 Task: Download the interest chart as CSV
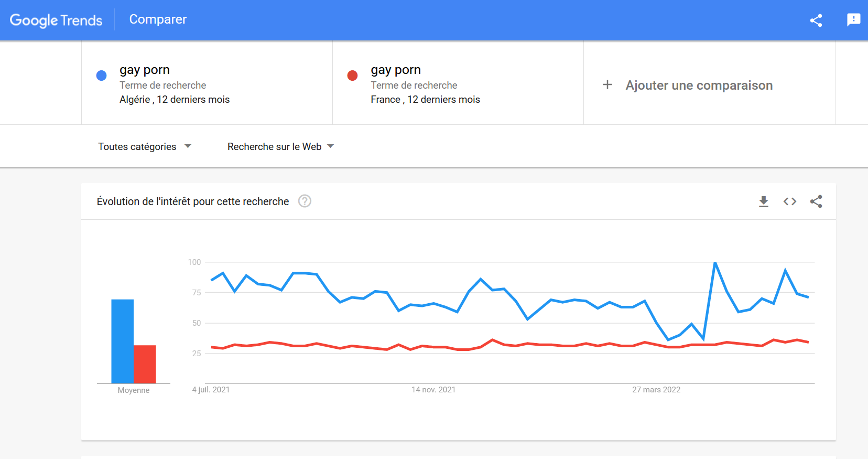[764, 201]
